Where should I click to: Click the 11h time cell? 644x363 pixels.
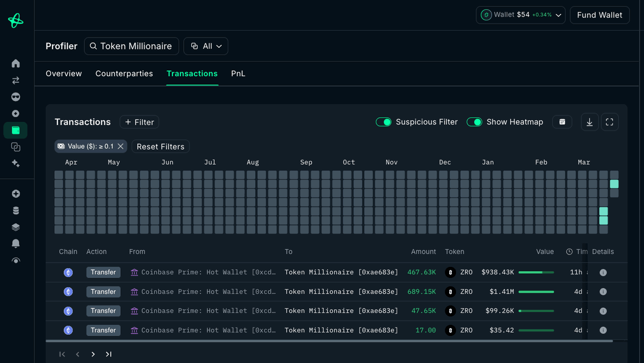coord(576,272)
